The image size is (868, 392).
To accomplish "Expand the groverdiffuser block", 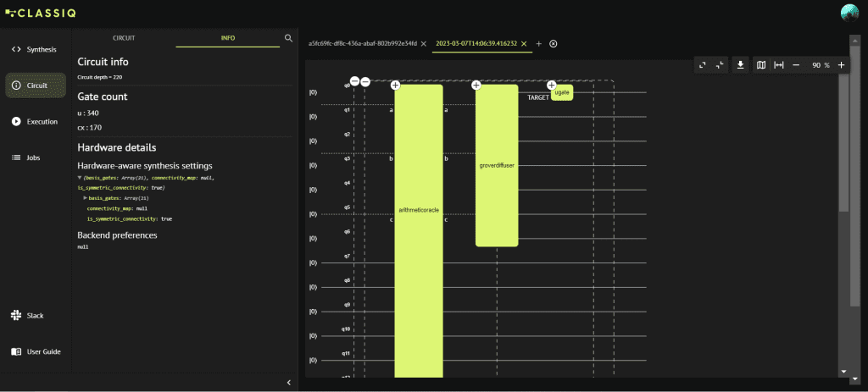I will coord(476,86).
